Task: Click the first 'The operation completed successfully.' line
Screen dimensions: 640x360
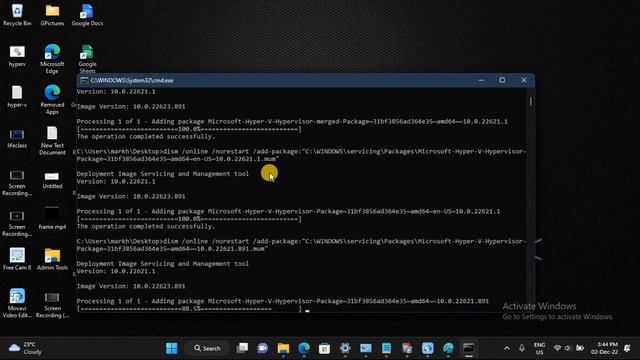Action: [146, 136]
